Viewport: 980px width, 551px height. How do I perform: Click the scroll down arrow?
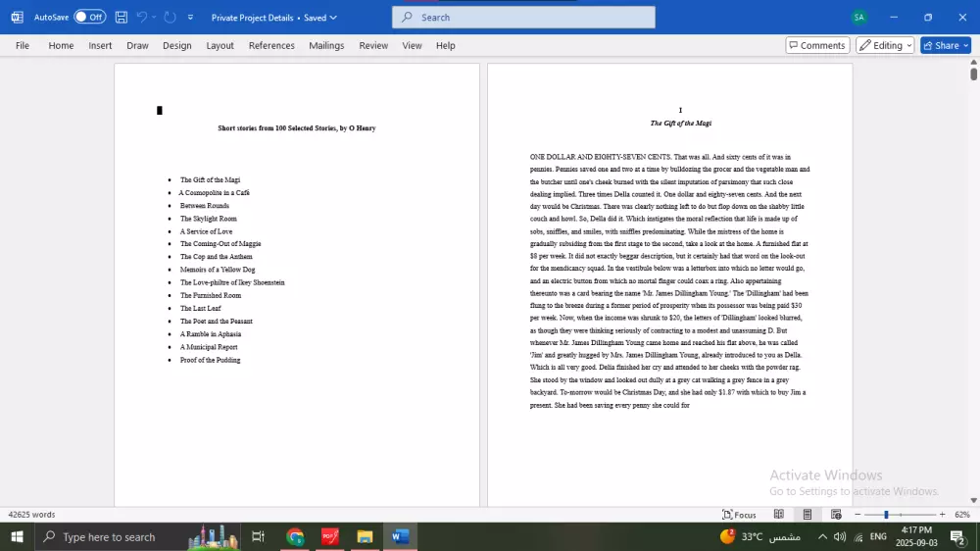(x=974, y=500)
